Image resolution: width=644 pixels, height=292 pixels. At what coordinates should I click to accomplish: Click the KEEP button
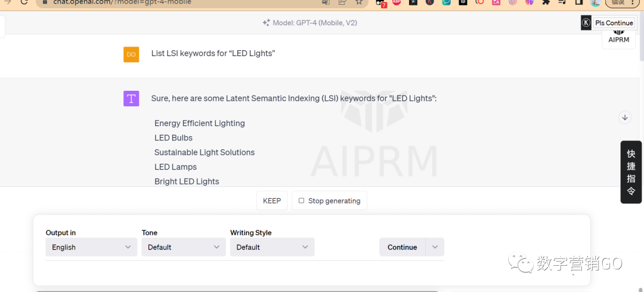tap(272, 201)
